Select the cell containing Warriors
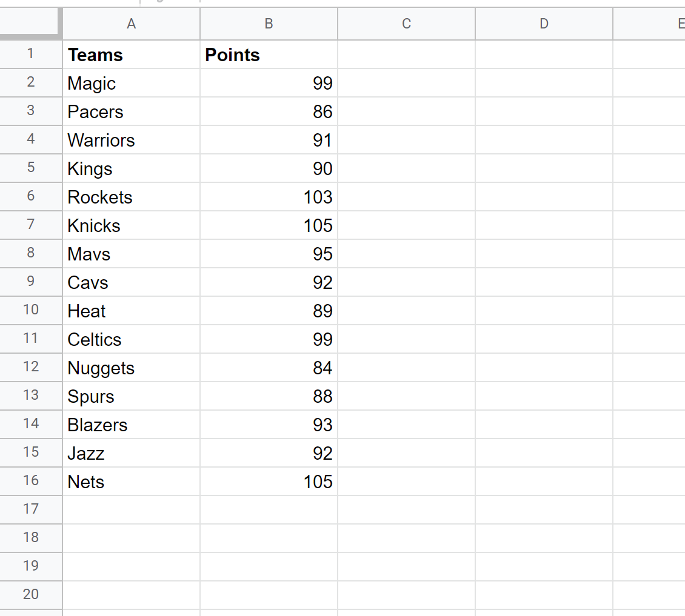 pyautogui.click(x=131, y=140)
